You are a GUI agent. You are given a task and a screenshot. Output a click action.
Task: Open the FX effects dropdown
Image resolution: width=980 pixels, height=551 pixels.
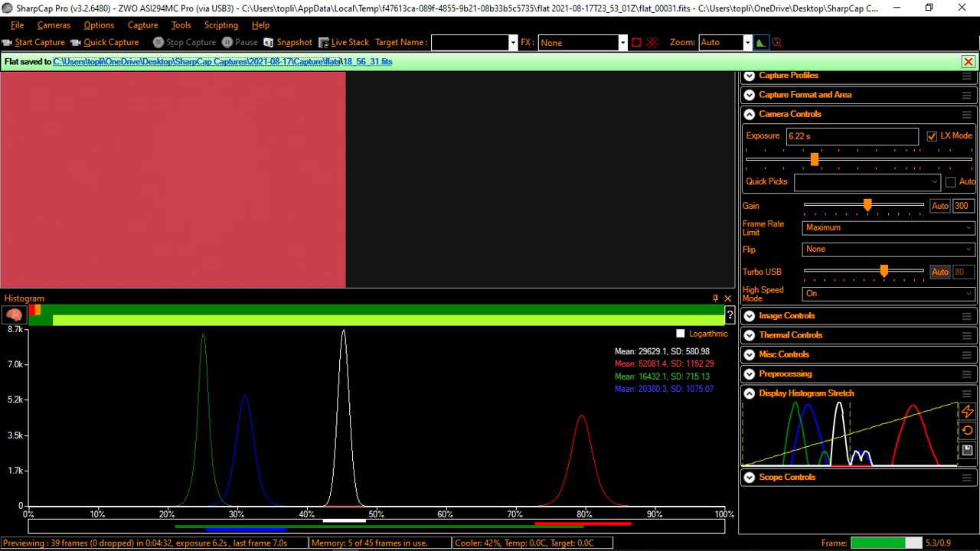pos(623,43)
